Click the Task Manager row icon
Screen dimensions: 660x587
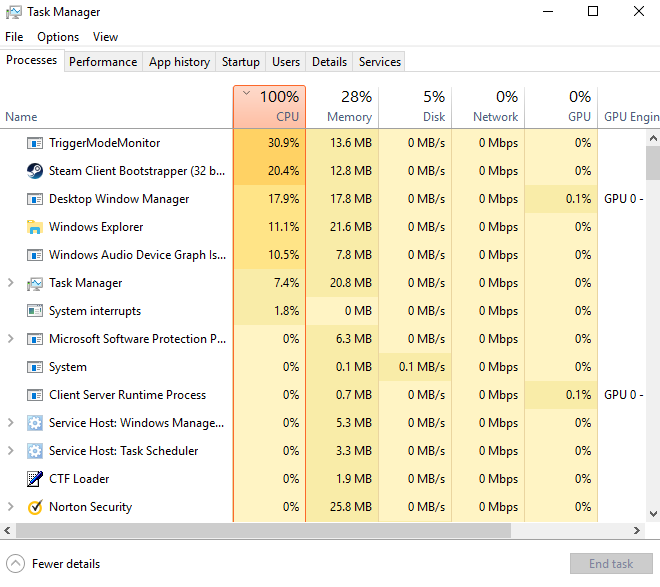pyautogui.click(x=35, y=284)
